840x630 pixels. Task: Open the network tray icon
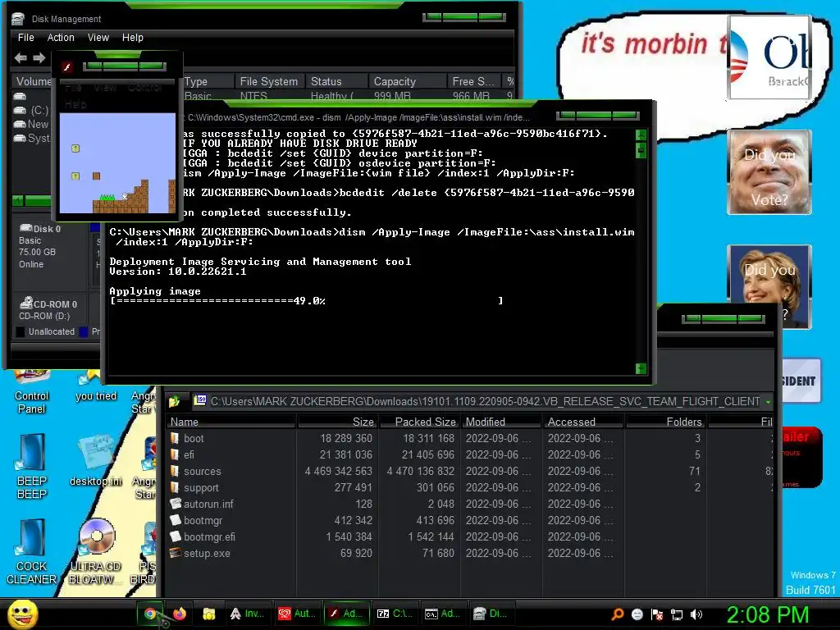coord(677,614)
